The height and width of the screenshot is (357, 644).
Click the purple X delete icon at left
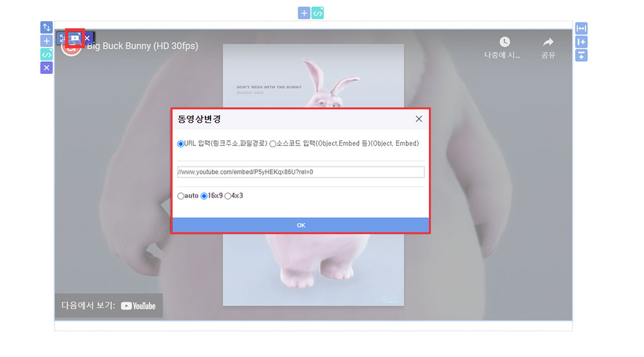(x=46, y=68)
